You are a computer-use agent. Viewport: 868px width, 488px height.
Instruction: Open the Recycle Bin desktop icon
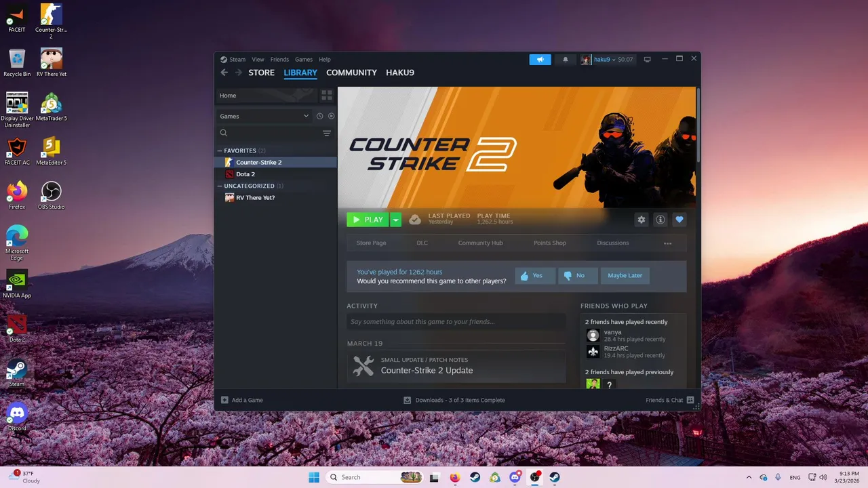pyautogui.click(x=17, y=62)
